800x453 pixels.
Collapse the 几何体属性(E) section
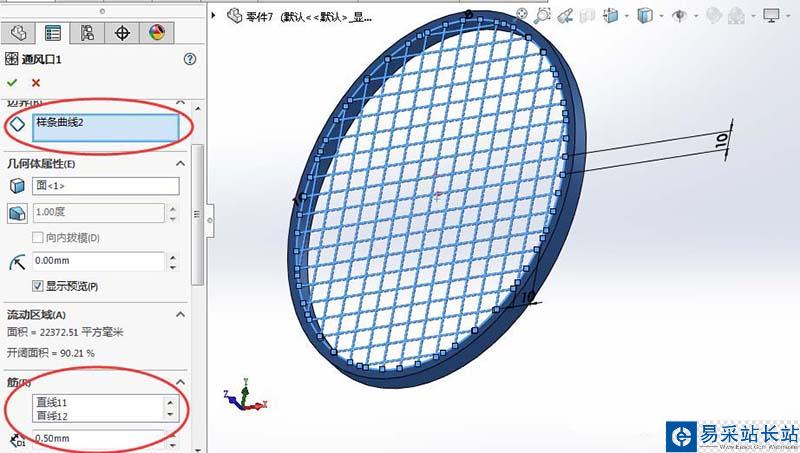pyautogui.click(x=180, y=164)
